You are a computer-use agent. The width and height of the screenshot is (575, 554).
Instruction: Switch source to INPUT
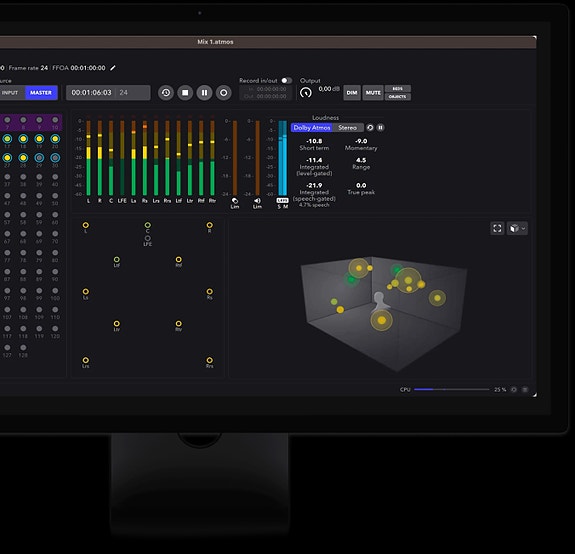click(x=11, y=92)
